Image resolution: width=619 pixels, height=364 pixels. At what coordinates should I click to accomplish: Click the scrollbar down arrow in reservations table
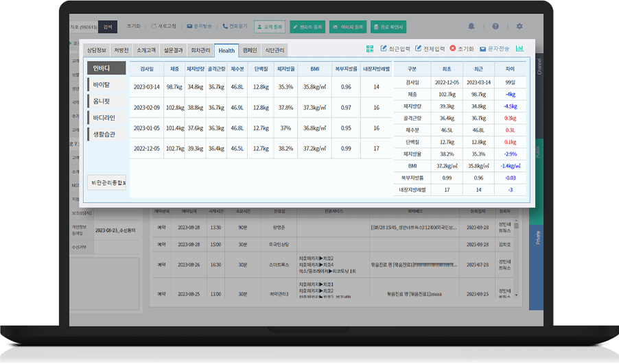pyautogui.click(x=516, y=295)
